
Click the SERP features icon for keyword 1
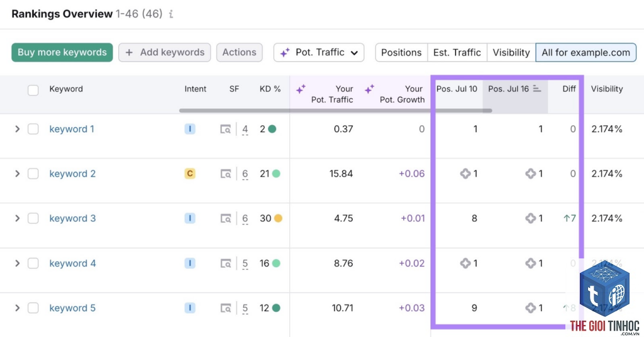[226, 130]
